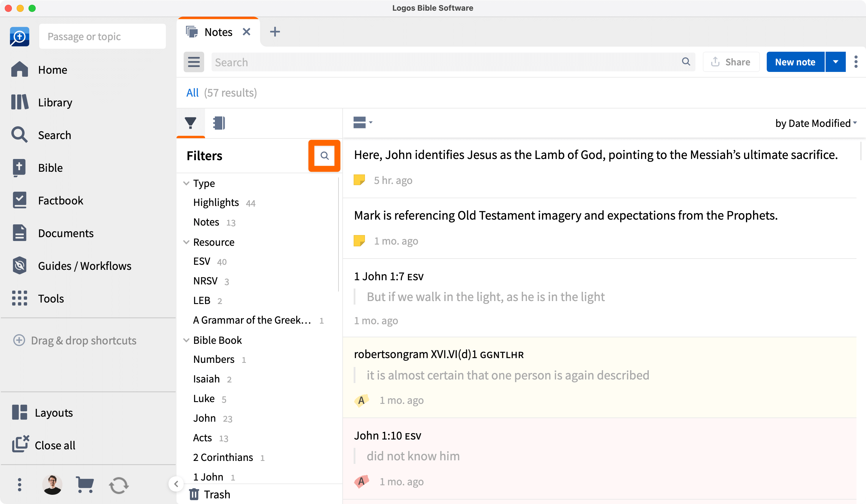
Task: Open view mode dropdown
Action: 363,123
